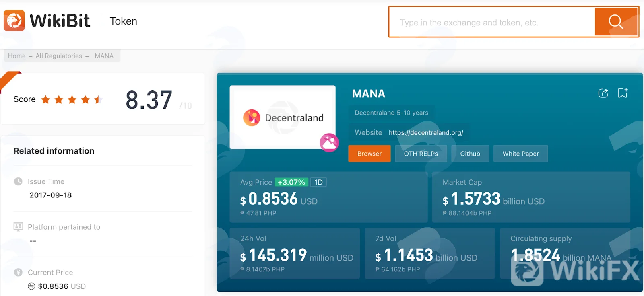Viewport: 644px width, 296px height.
Task: Open the Token section label
Action: pos(124,21)
